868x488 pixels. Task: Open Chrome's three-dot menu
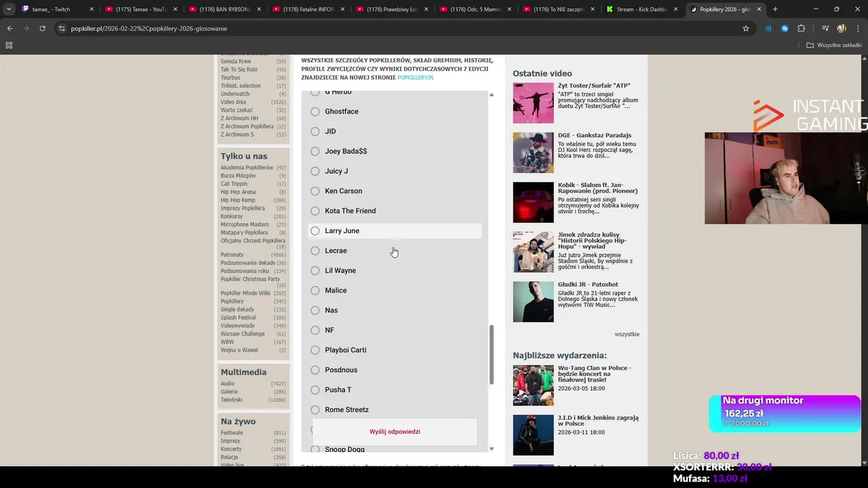pos(857,28)
